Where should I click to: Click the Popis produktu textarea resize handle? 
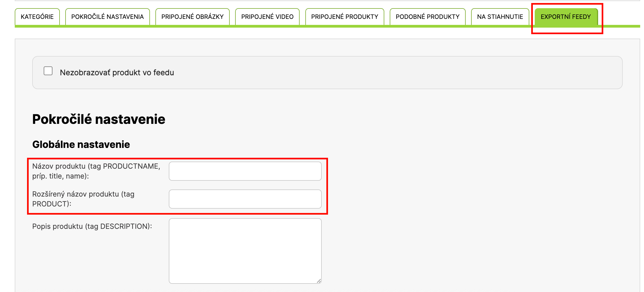(319, 281)
